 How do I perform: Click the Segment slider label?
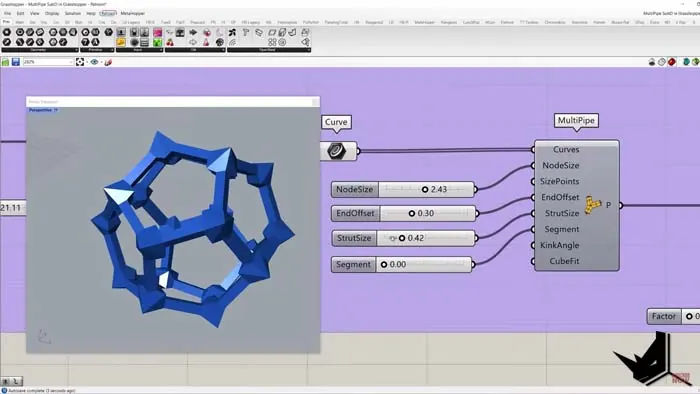[354, 265]
